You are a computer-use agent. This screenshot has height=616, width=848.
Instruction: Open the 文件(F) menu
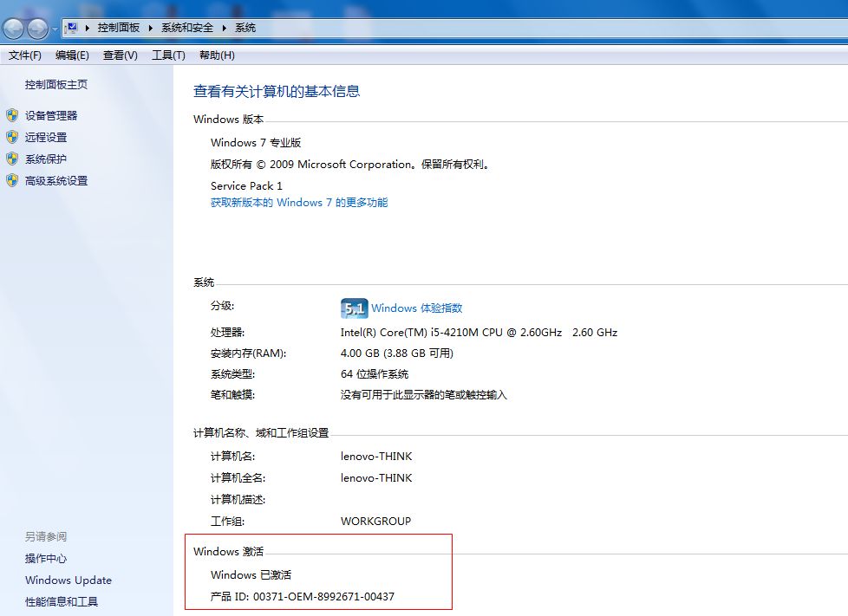25,55
